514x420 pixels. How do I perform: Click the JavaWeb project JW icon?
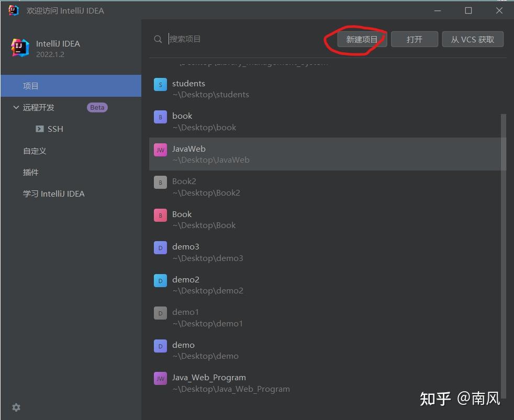click(160, 150)
